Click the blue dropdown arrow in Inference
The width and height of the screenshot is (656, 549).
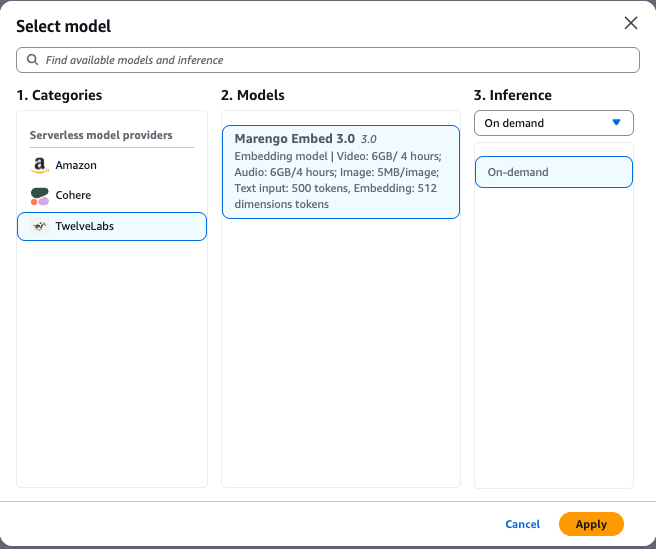click(616, 122)
